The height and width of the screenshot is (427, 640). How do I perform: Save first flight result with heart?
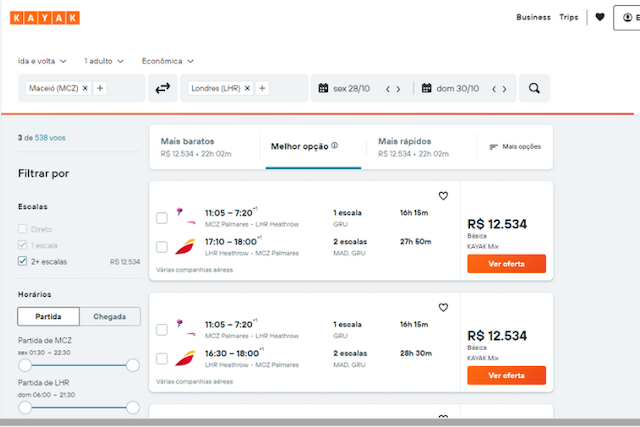tap(443, 196)
